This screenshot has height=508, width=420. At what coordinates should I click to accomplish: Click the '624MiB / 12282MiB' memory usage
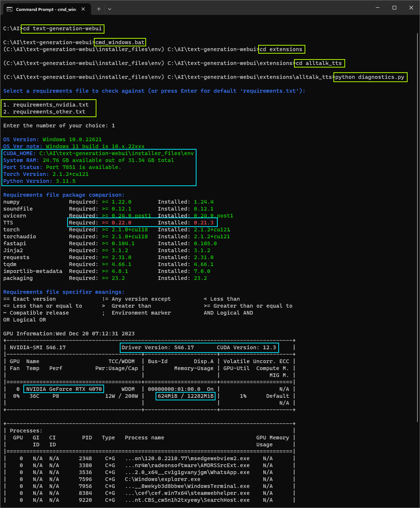[186, 396]
